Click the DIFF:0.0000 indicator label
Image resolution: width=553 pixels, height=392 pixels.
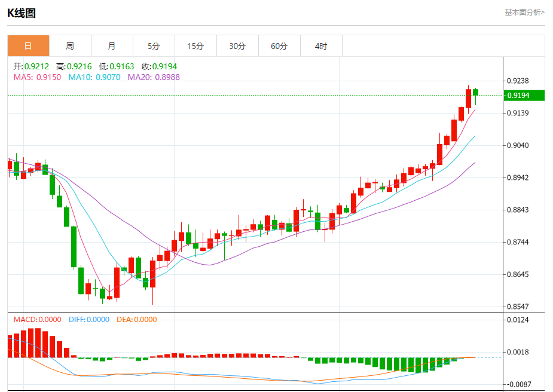[x=89, y=319]
